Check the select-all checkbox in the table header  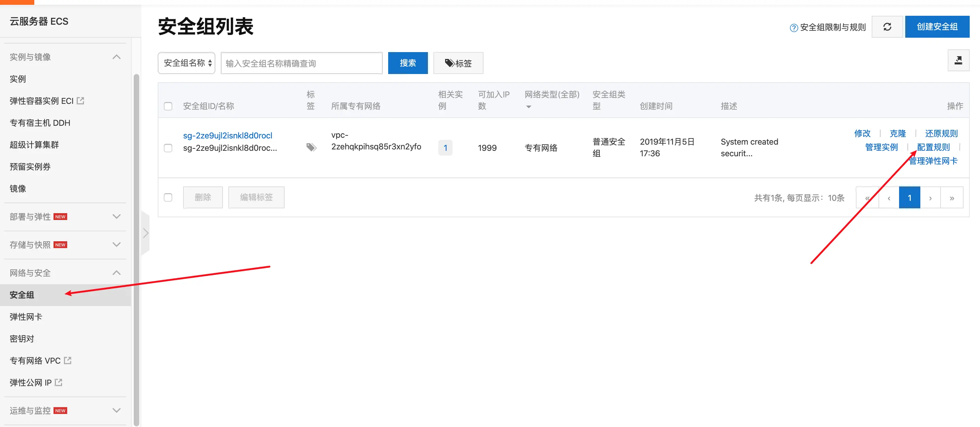click(x=168, y=106)
